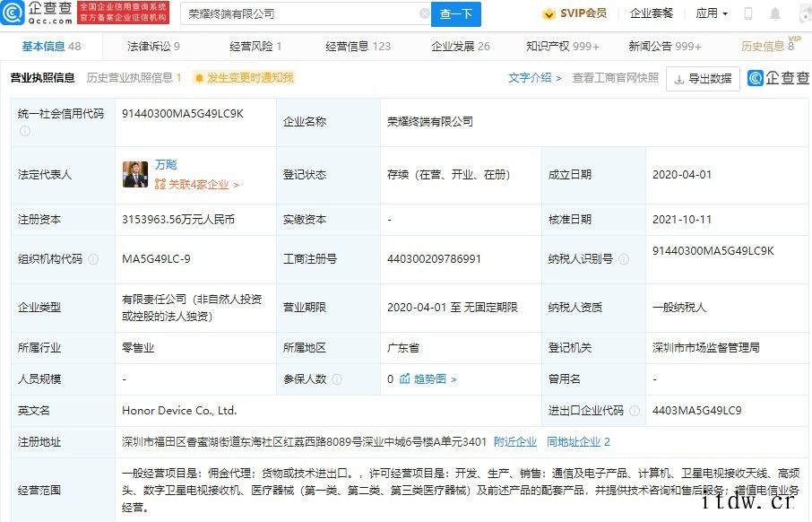Click 深圳市市场监督管理局 registration authority

coord(706,348)
